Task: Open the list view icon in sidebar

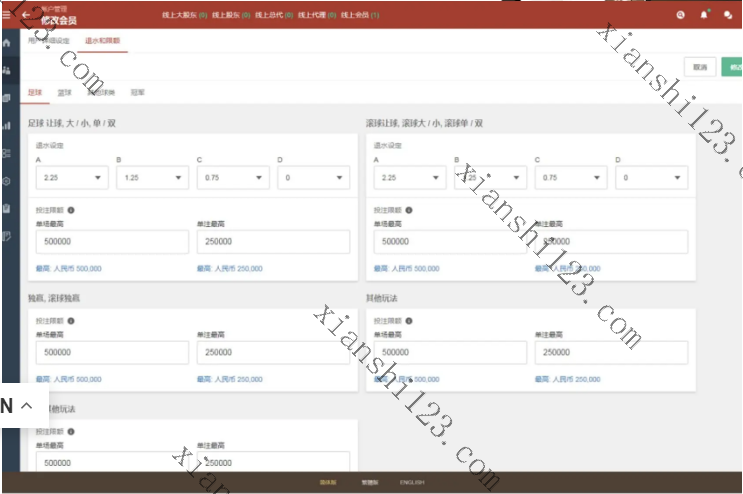Action: pyautogui.click(x=7, y=153)
